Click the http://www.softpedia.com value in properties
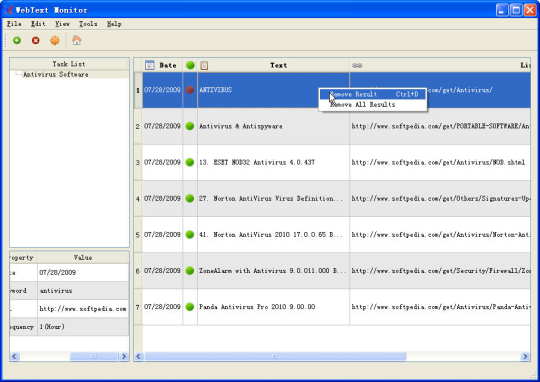The width and height of the screenshot is (540, 382). (x=83, y=309)
